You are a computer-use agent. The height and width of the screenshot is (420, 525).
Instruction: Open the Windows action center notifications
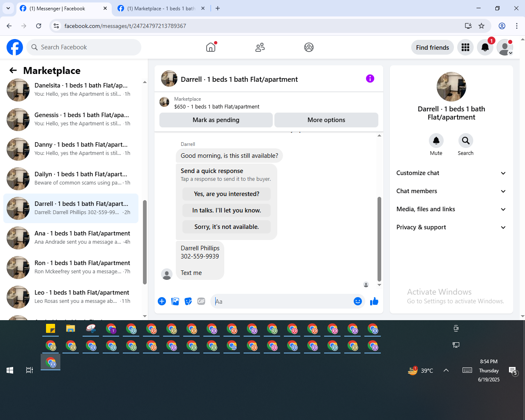pyautogui.click(x=513, y=371)
